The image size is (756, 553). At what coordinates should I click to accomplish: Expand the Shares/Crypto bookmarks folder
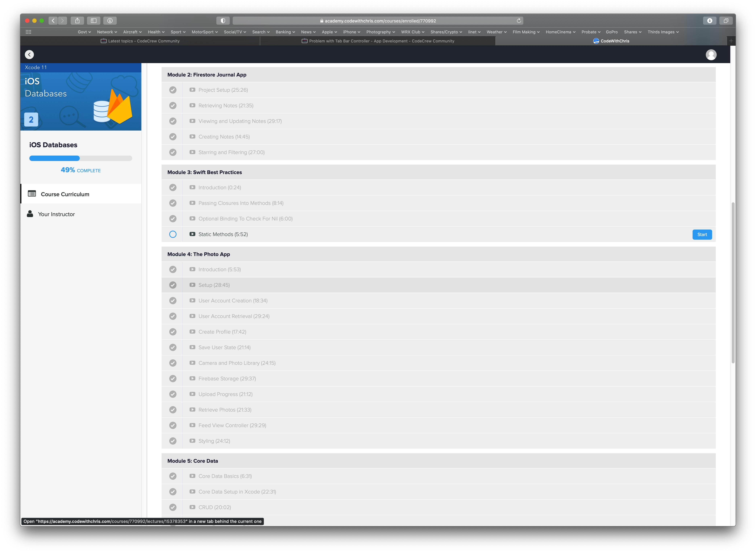(x=446, y=32)
